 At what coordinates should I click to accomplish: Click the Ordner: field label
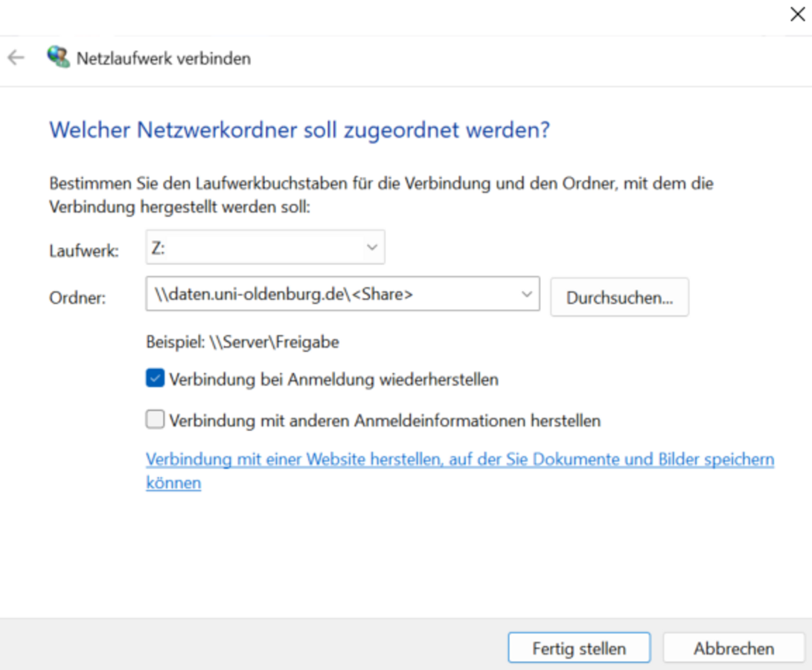pos(77,298)
